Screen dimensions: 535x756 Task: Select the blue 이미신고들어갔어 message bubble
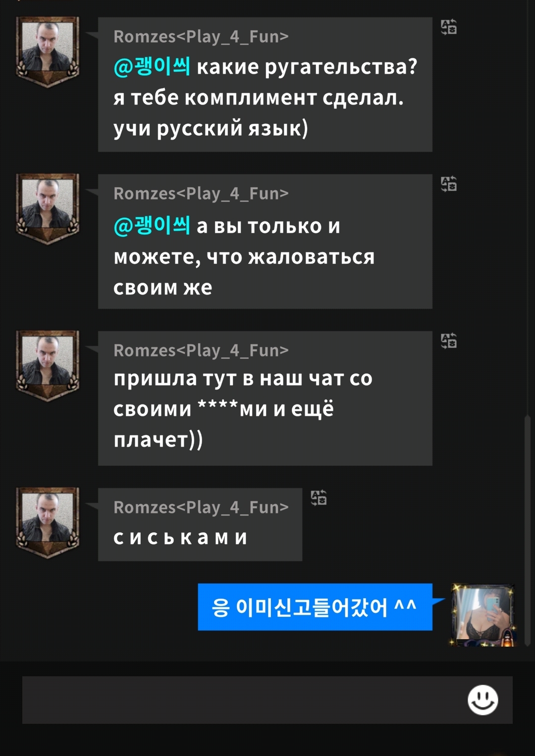[x=315, y=607]
